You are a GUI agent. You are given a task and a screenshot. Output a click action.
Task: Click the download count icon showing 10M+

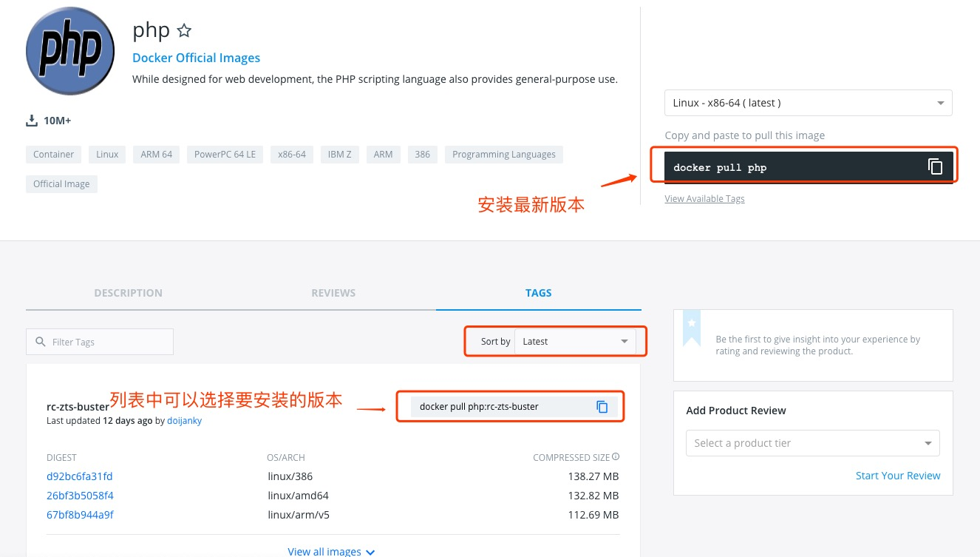click(x=32, y=120)
